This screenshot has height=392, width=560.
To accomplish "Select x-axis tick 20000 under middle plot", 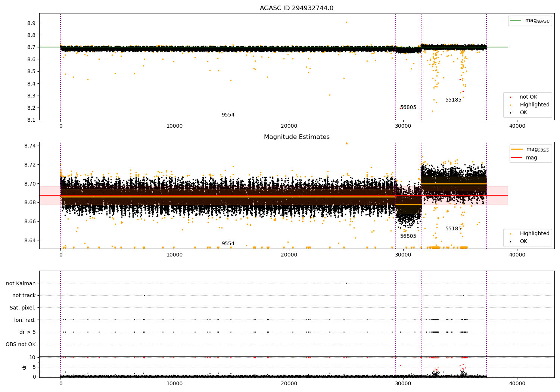I will point(289,255).
